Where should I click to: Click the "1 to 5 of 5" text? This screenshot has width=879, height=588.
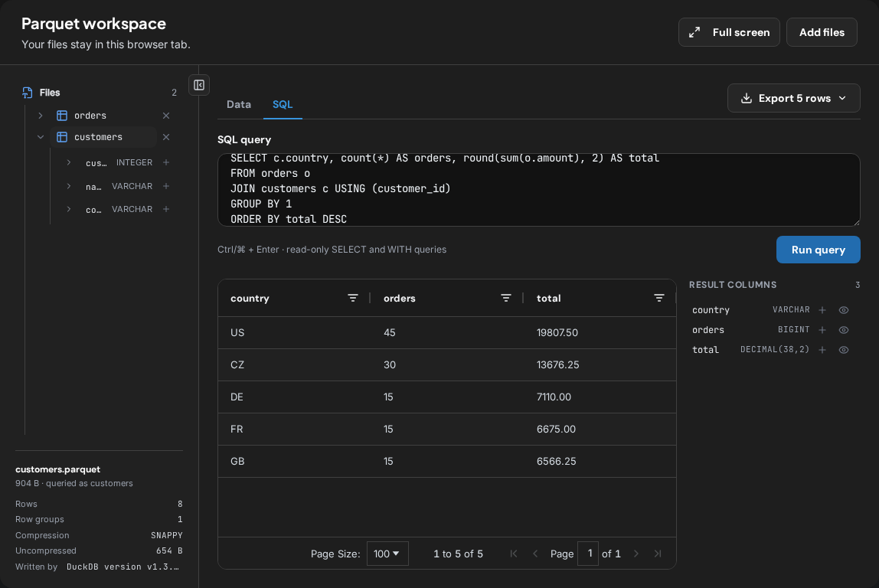[458, 554]
